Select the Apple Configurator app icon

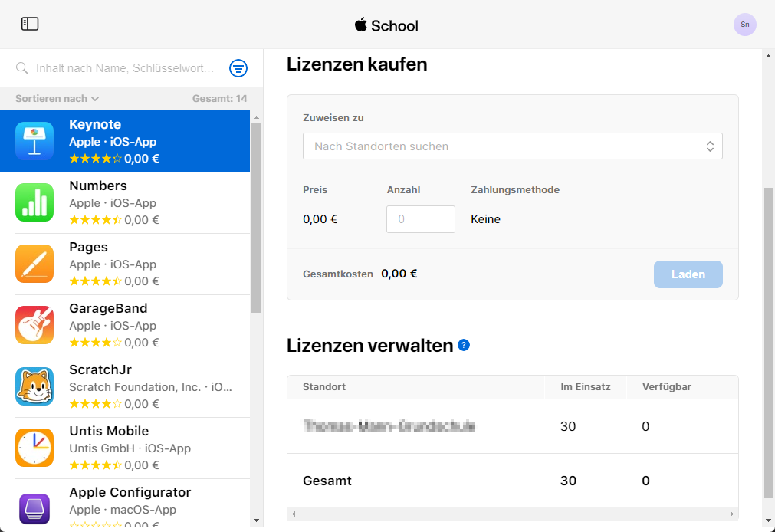coord(34,509)
